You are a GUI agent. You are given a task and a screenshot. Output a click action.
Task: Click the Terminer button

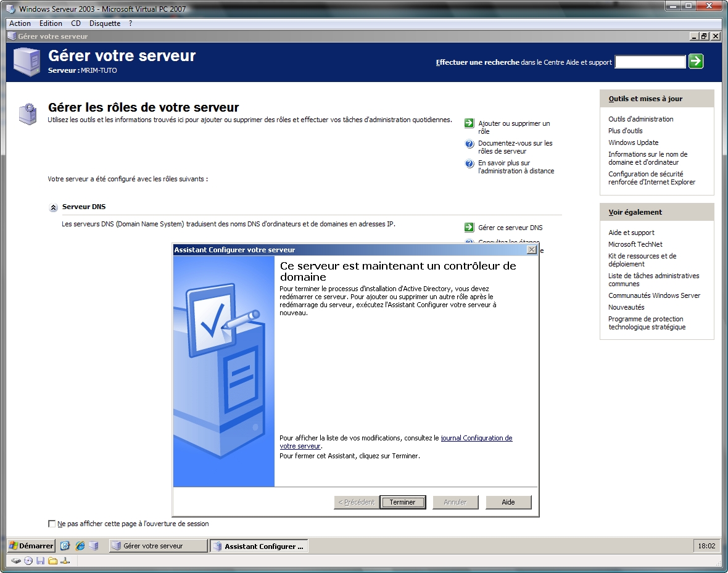click(402, 502)
